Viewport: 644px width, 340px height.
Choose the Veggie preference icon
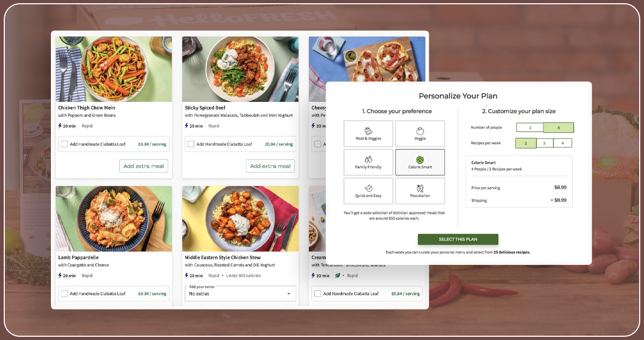(420, 130)
